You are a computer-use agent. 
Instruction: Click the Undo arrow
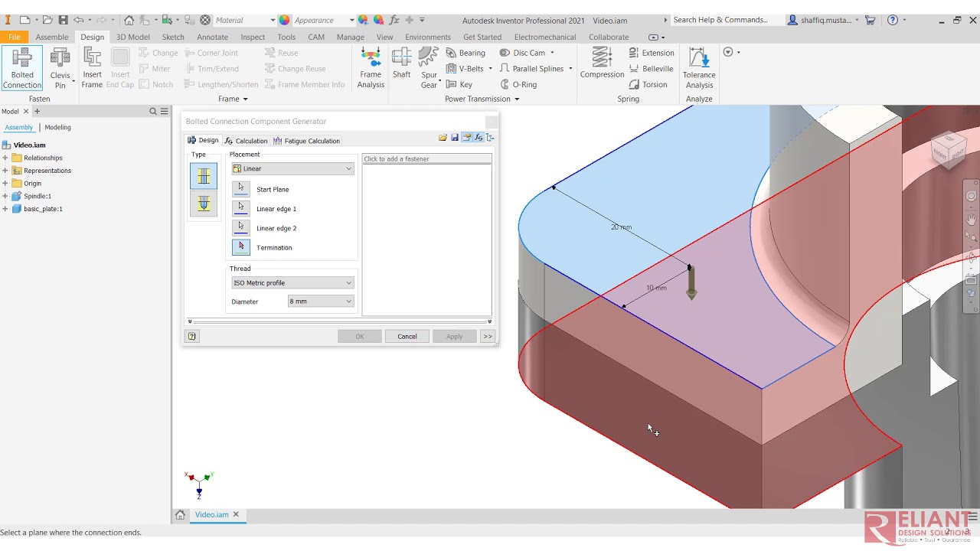click(78, 20)
